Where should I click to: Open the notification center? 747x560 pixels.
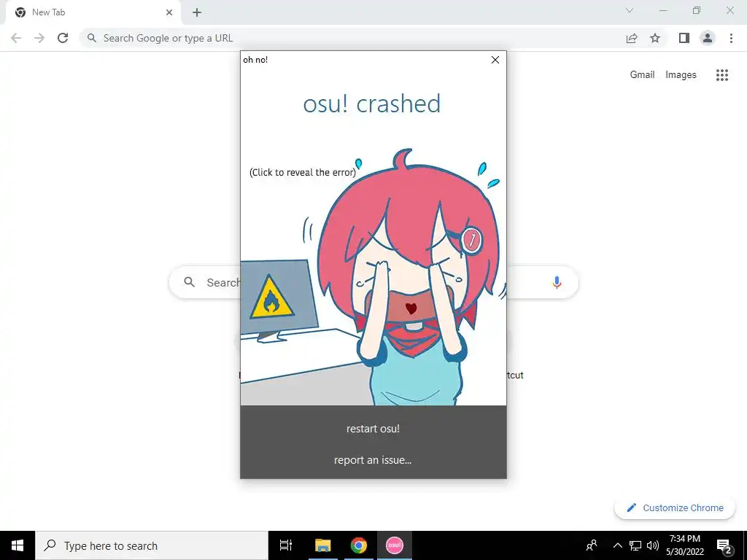click(724, 545)
